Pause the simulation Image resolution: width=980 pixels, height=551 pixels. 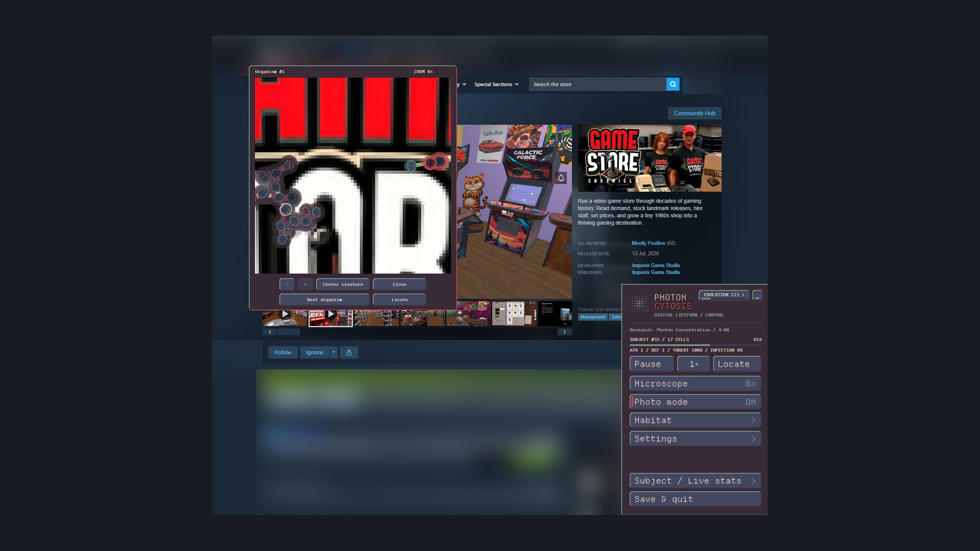pos(652,364)
